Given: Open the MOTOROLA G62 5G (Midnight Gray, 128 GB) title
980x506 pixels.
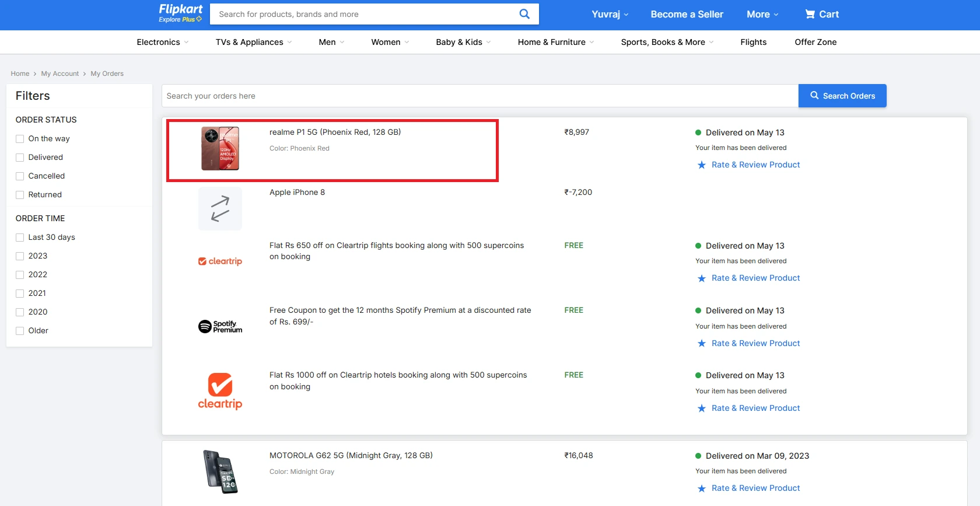Looking at the screenshot, I should (351, 456).
